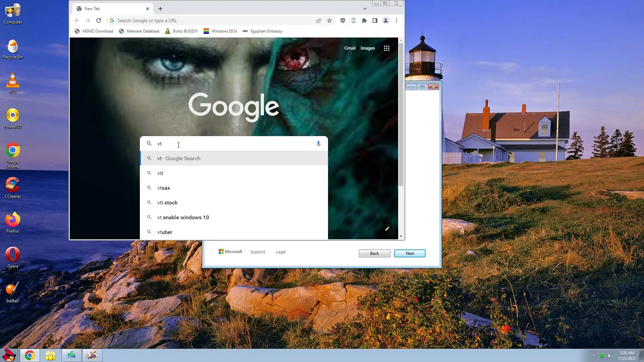Open the Extensions puzzle icon
The height and width of the screenshot is (362, 644).
[x=364, y=20]
